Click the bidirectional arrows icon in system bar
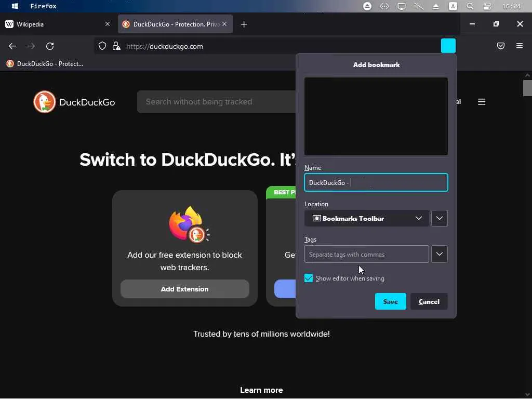This screenshot has width=532, height=399. click(x=384, y=6)
